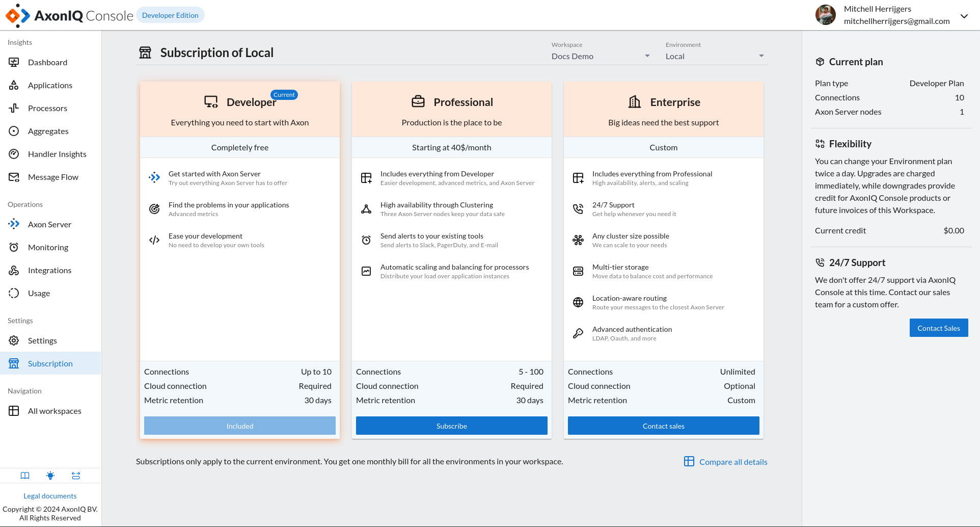Screen dimensions: 980x527
Task: Click the Subscription storefront icon in the sidebar
Action: (14, 363)
